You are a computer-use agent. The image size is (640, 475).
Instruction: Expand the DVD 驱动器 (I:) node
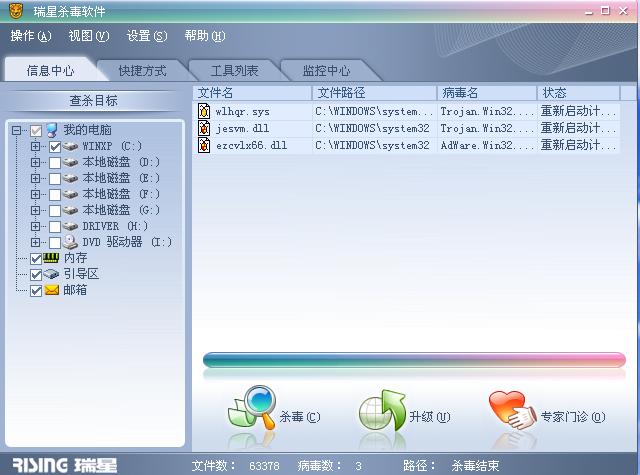click(36, 242)
